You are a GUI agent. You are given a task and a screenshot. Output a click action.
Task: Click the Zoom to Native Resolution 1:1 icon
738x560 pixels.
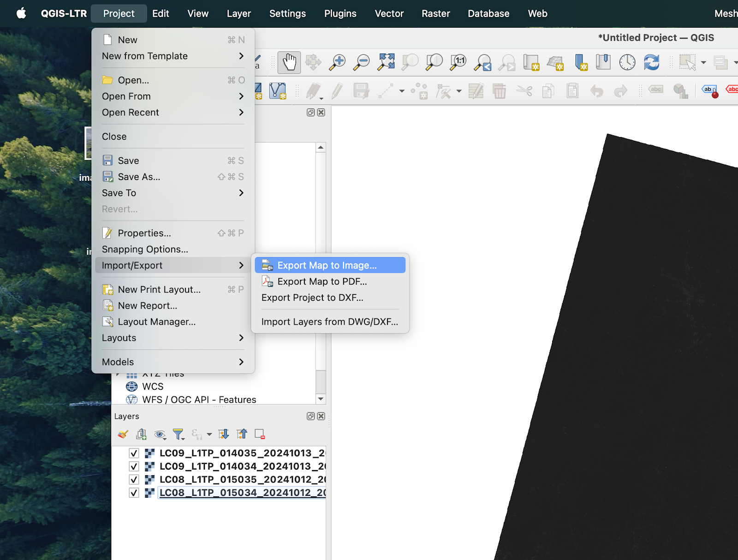[x=458, y=62]
